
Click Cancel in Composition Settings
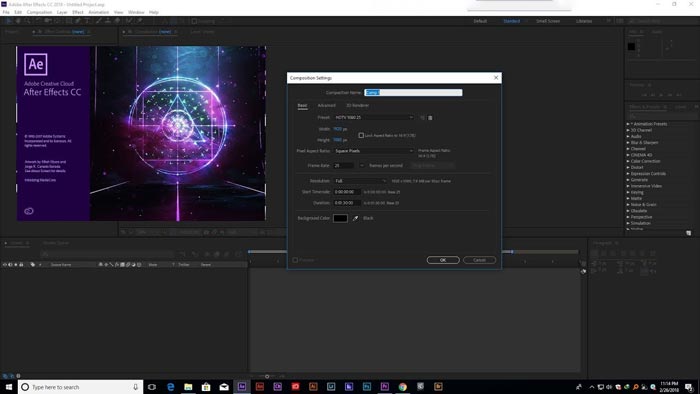pos(479,260)
